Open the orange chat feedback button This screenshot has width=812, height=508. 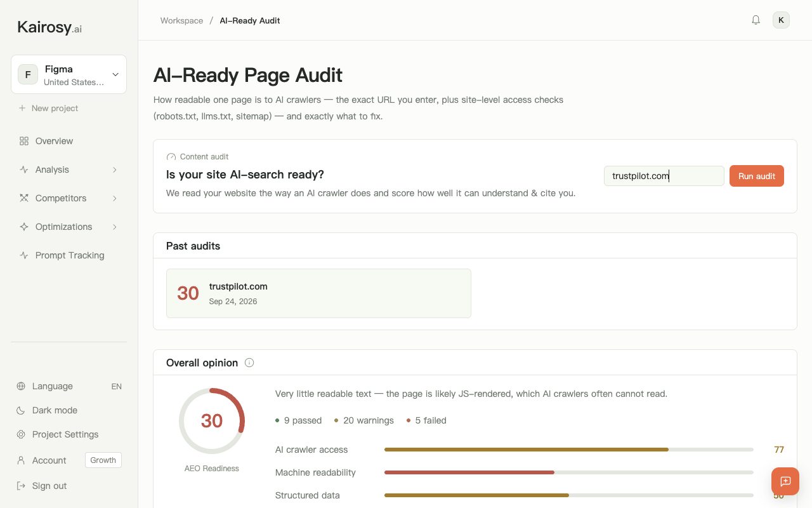point(785,481)
